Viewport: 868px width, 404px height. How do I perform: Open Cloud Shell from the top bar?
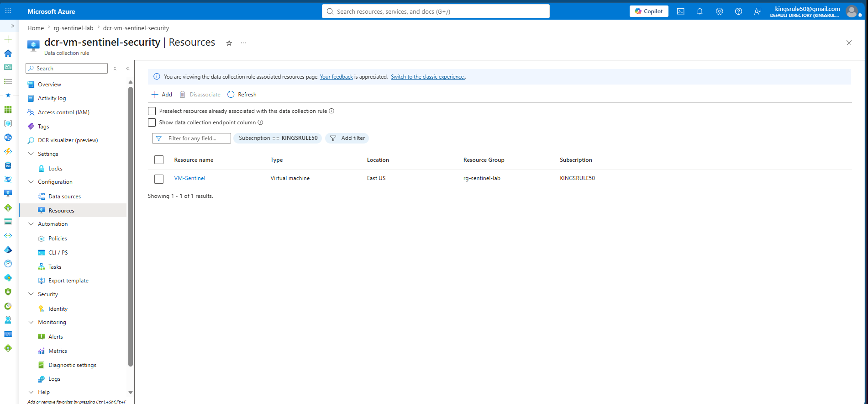(x=680, y=11)
